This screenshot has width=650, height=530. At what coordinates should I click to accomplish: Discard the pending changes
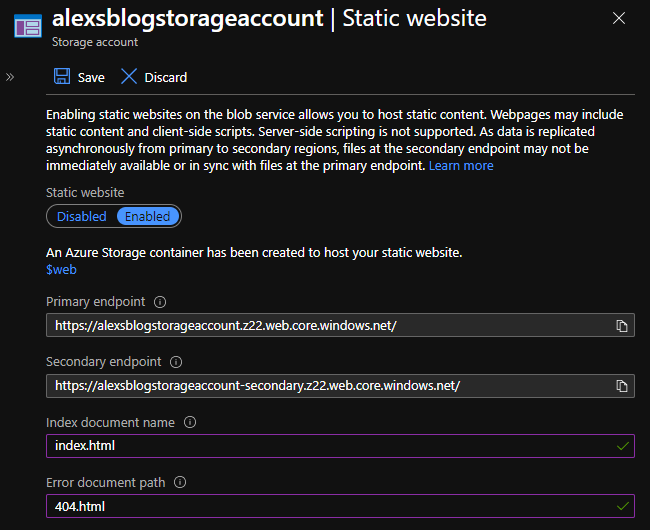[154, 77]
